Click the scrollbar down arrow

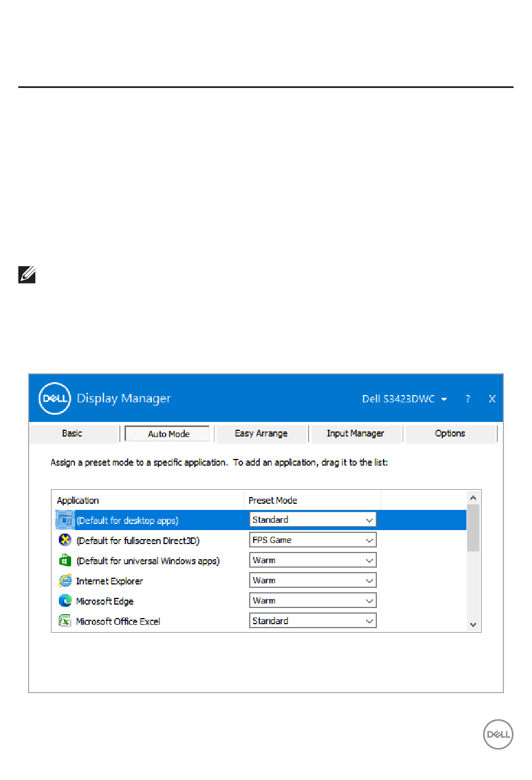coord(473,625)
